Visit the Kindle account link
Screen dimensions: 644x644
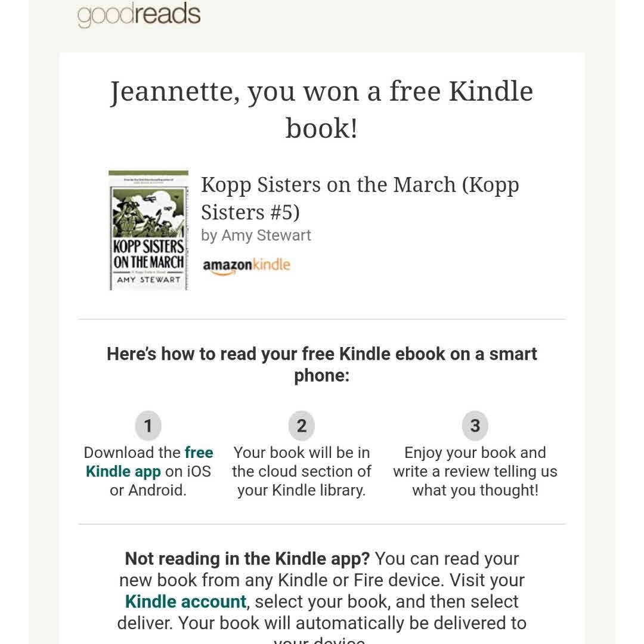pyautogui.click(x=185, y=602)
